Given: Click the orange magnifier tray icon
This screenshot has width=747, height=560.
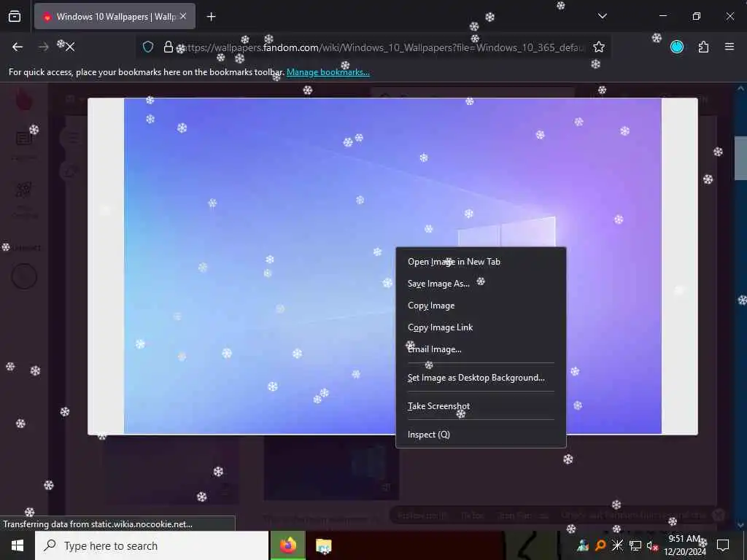Looking at the screenshot, I should (x=600, y=545).
